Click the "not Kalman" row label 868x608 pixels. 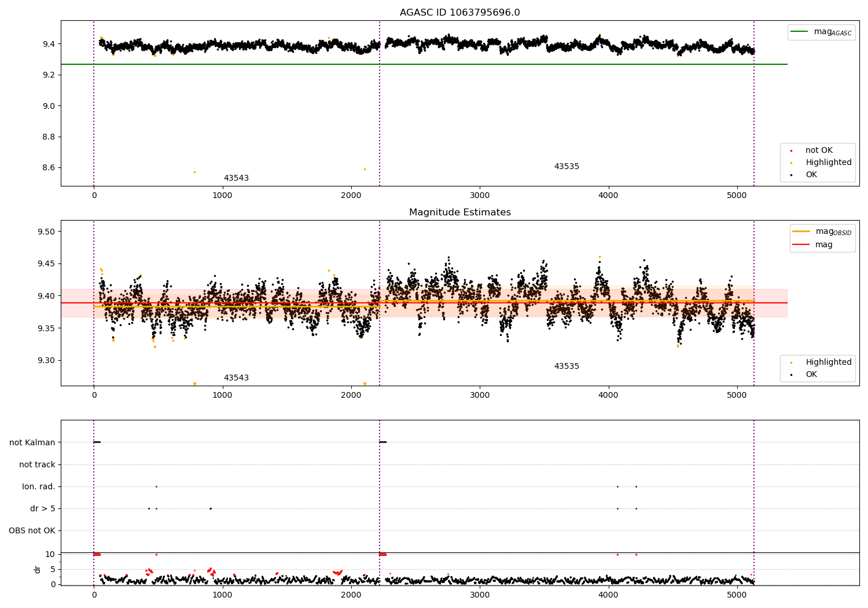coord(32,443)
